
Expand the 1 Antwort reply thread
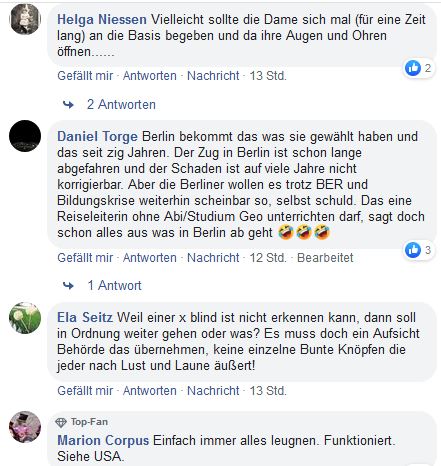pos(114,286)
